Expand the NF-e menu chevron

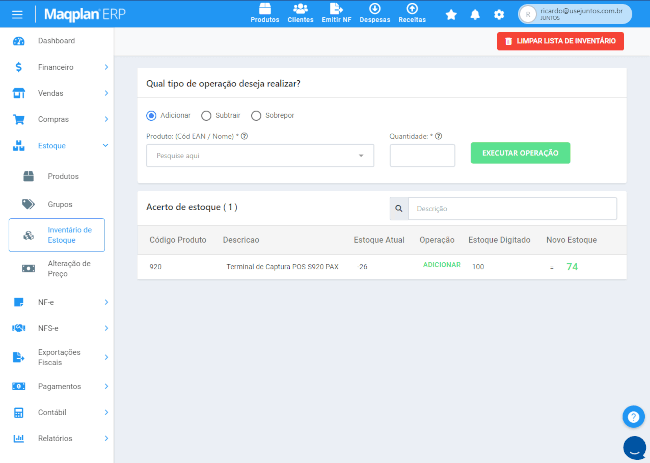tap(106, 302)
